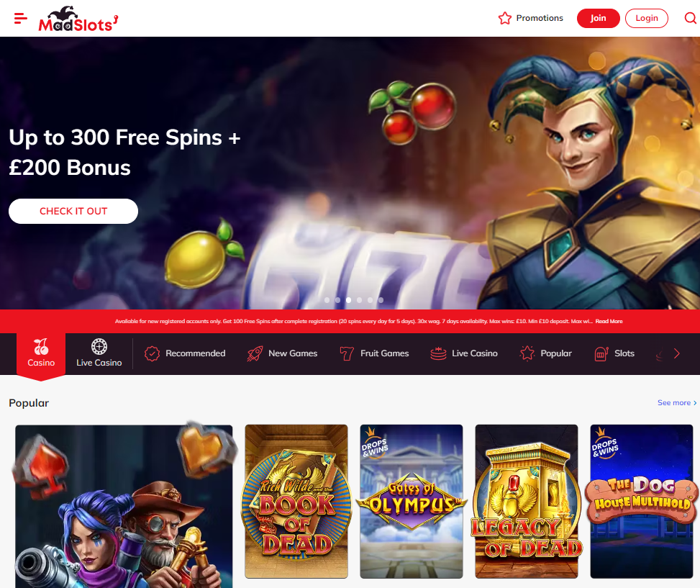Open See more for Popular games
Image resolution: width=700 pixels, height=588 pixels.
point(677,403)
